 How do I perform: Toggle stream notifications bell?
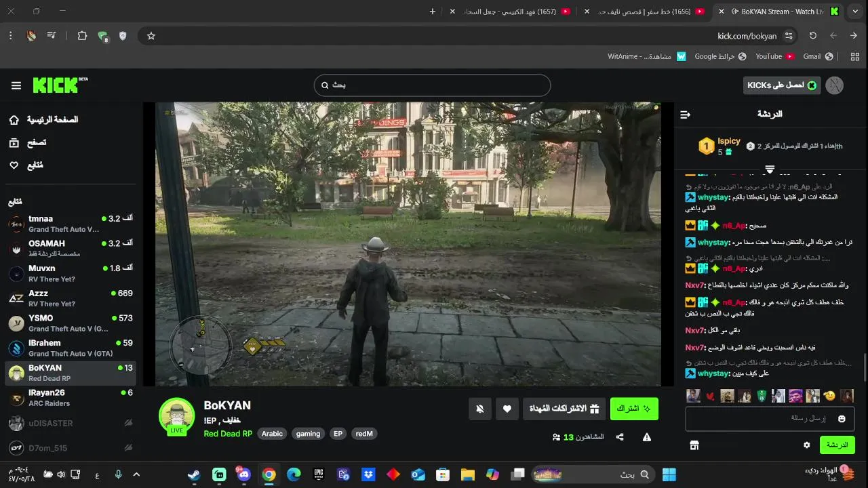[480, 409]
